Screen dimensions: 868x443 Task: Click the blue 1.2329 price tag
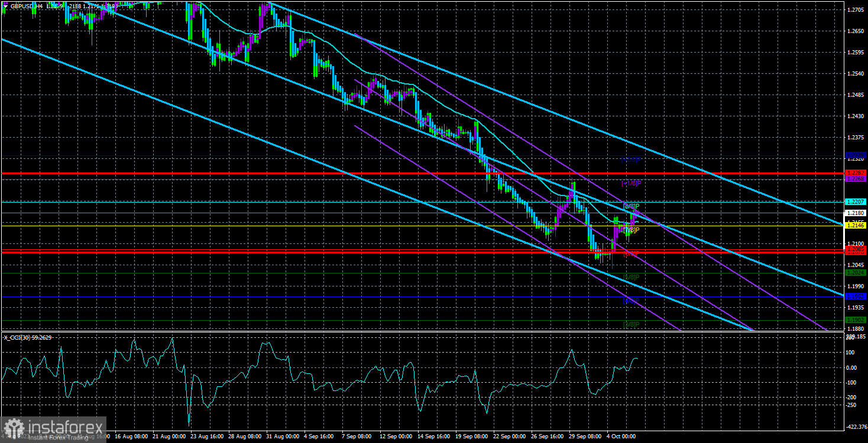pos(856,155)
